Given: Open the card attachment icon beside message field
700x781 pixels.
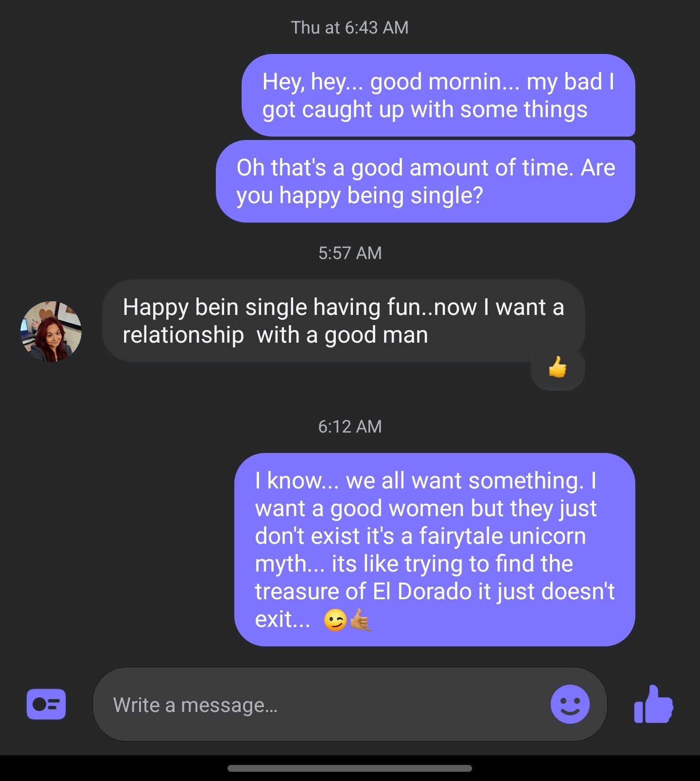Looking at the screenshot, I should [x=46, y=704].
